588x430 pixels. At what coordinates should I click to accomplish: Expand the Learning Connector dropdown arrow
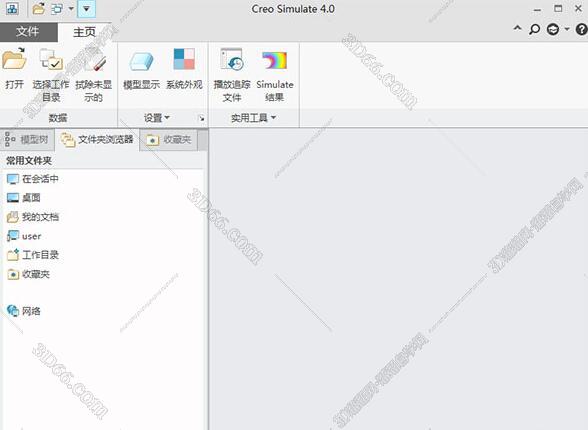point(567,29)
